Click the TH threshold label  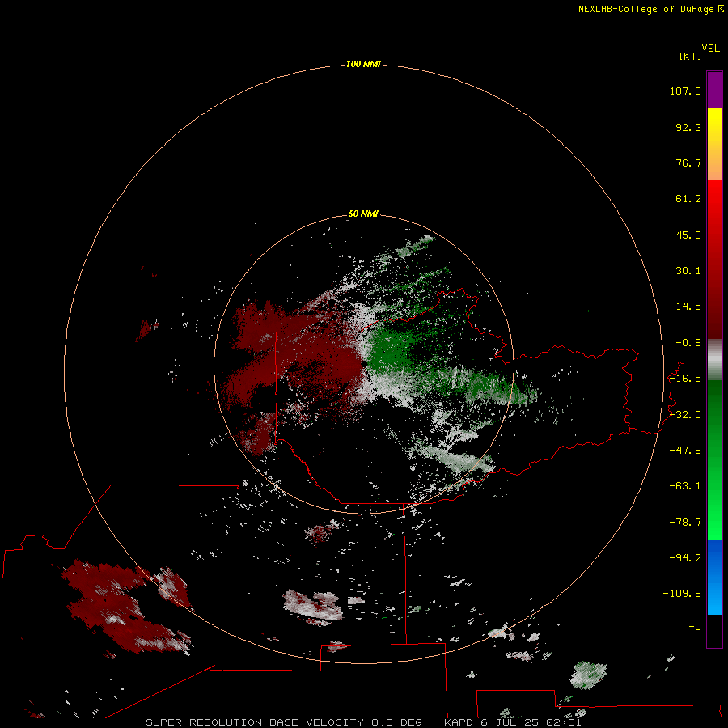click(695, 630)
